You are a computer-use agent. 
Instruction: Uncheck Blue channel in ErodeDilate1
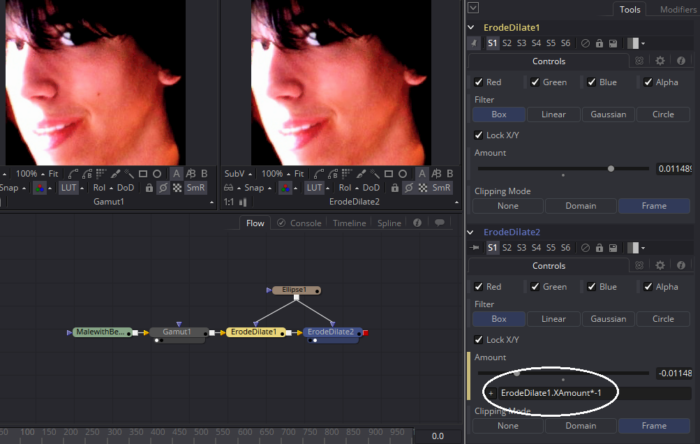click(592, 82)
